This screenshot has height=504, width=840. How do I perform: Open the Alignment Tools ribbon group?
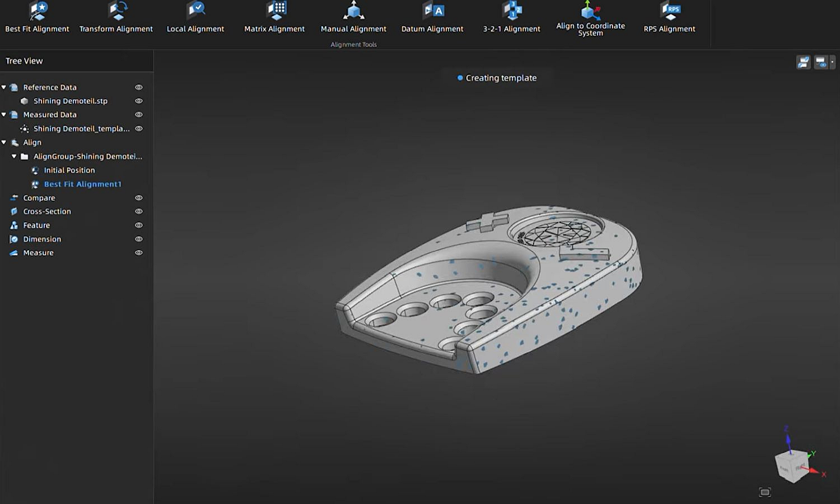[x=353, y=44]
